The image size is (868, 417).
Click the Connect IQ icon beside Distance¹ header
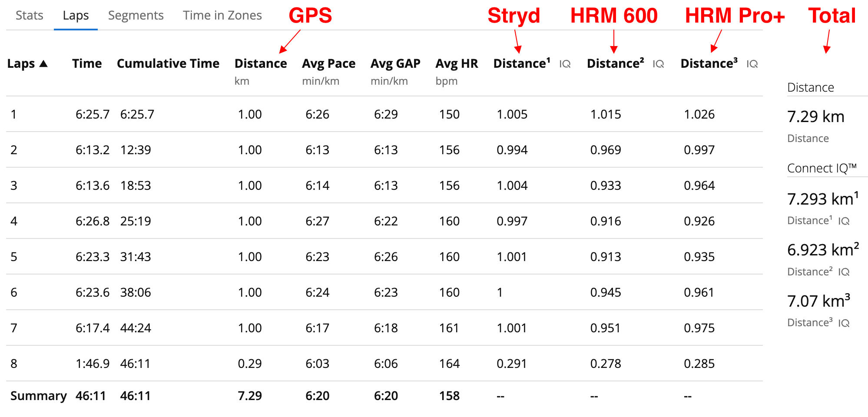coord(565,64)
